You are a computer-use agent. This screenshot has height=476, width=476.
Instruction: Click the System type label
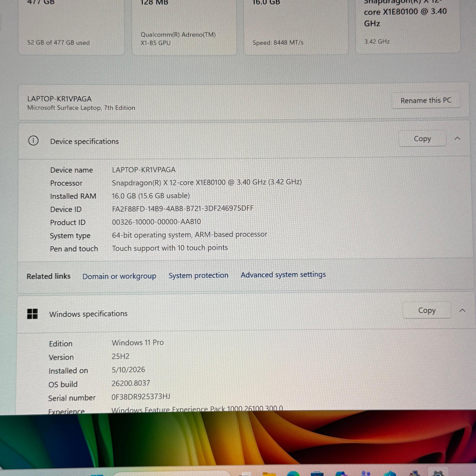pyautogui.click(x=70, y=236)
